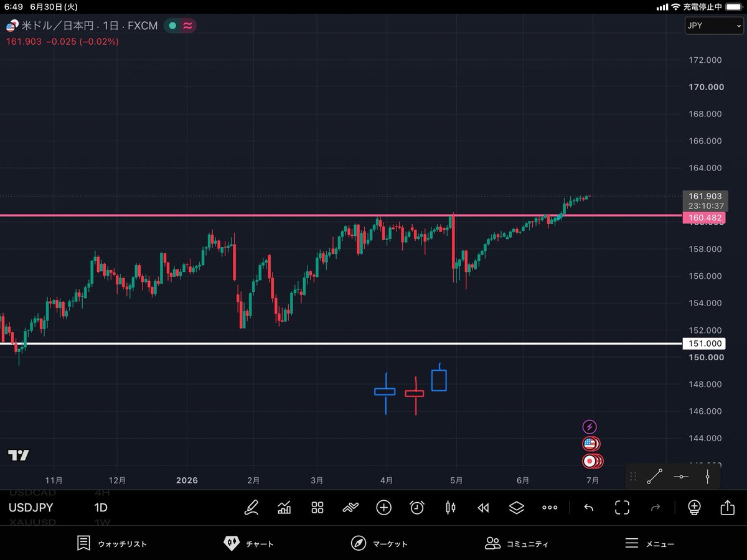
Task: Tap the TradingView logo on chart
Action: pos(18,455)
